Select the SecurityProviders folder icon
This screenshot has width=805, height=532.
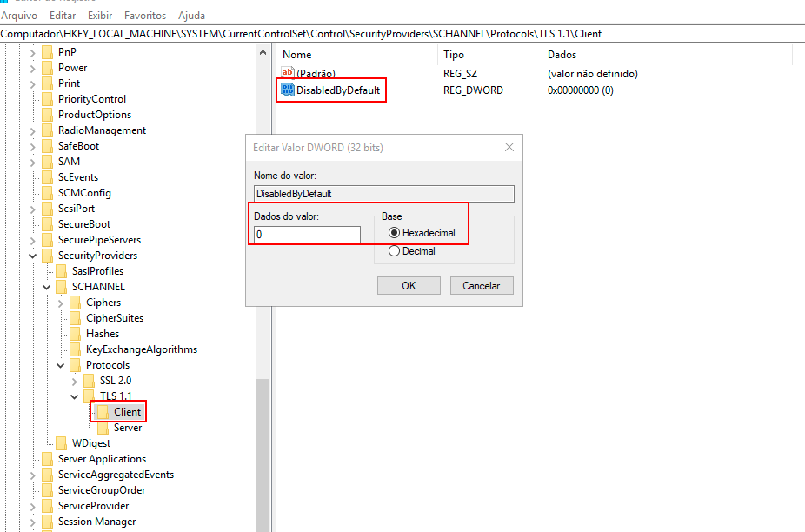tap(47, 256)
